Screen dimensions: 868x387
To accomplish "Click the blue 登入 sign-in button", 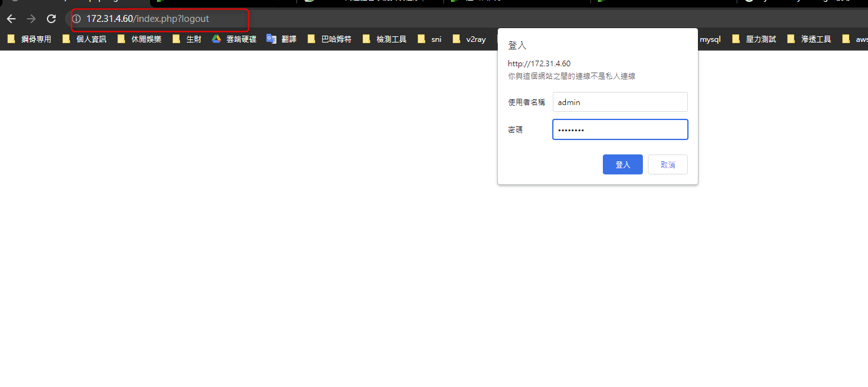I will click(x=622, y=164).
